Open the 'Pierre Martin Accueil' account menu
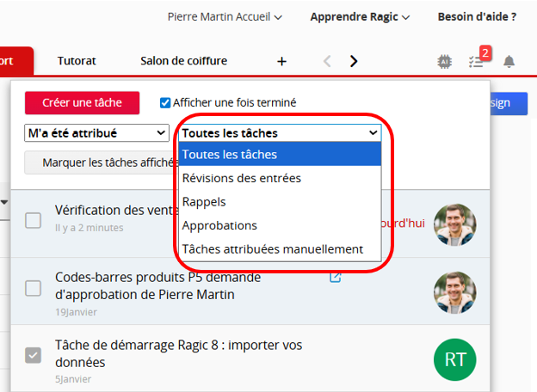Image resolution: width=537 pixels, height=392 pixels. (224, 16)
